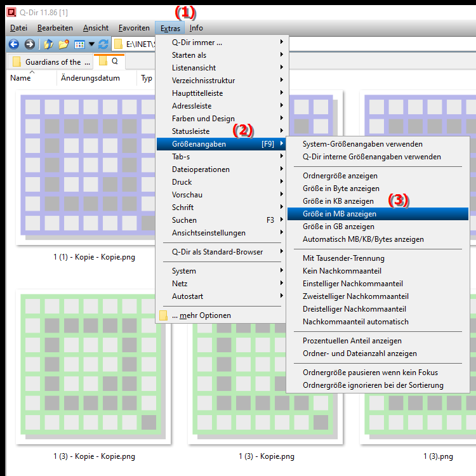Viewport: 476px width, 476px height.
Task: Select Größe in KB anzeigen
Action: [378, 201]
